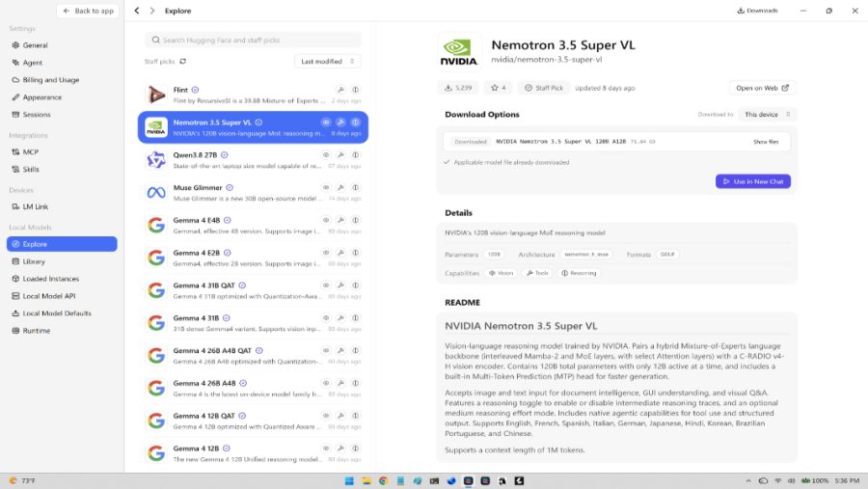Click the vision eye icon on Nemotron row
Viewport: 868px width, 489px height.
326,122
